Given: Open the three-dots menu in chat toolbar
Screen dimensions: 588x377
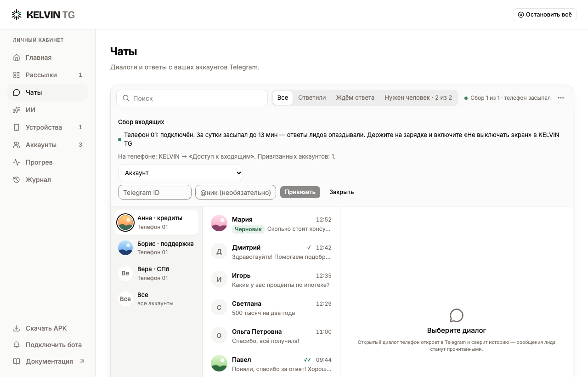Looking at the screenshot, I should tap(561, 98).
